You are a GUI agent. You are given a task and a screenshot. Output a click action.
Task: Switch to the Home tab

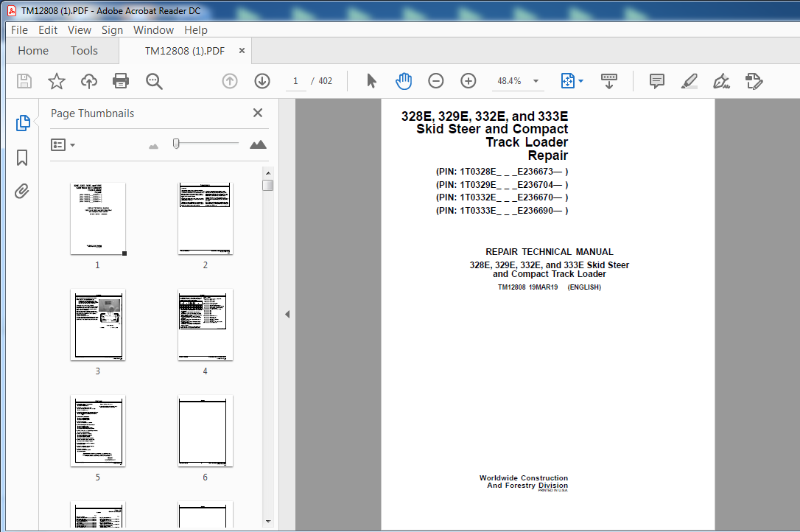pos(33,51)
